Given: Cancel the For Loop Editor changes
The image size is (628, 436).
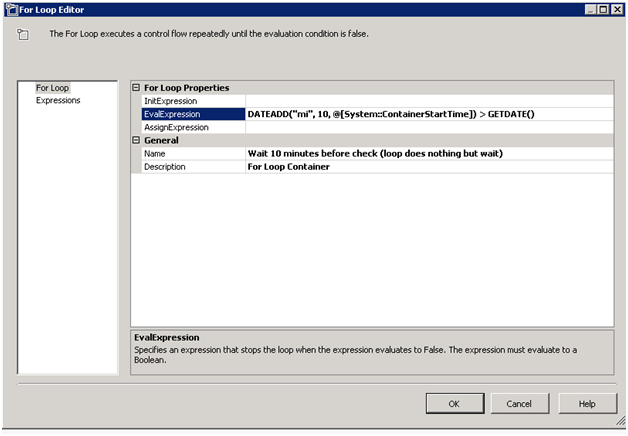Looking at the screenshot, I should pyautogui.click(x=518, y=403).
